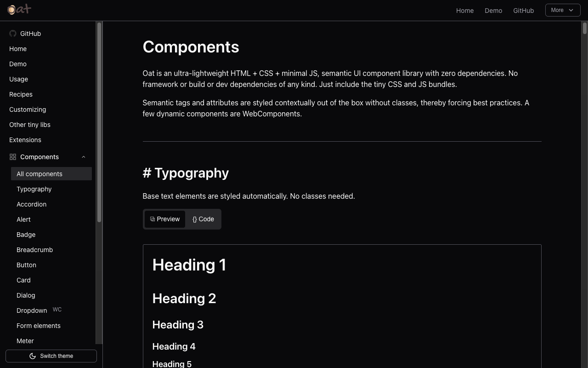Click the grid icon beside Components

pos(12,156)
